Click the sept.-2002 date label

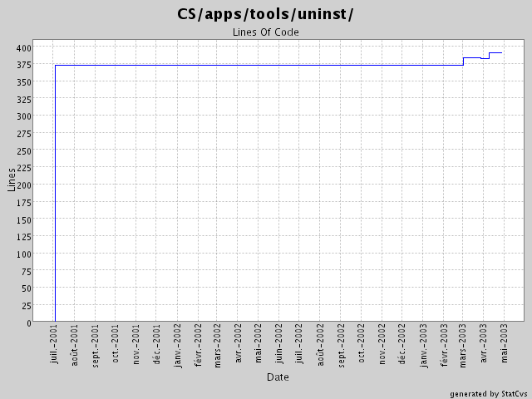[x=341, y=346]
